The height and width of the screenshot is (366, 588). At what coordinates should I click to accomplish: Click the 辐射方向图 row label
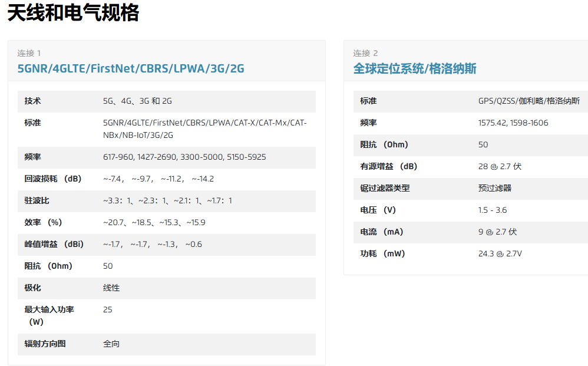pos(45,344)
